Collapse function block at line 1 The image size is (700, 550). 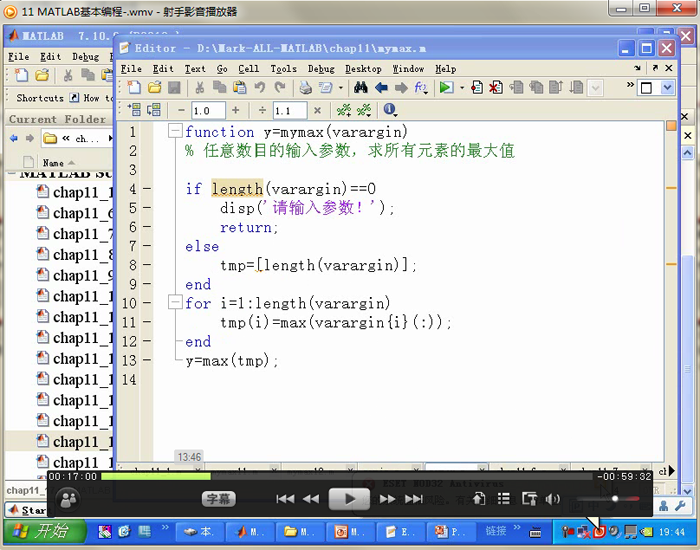175,131
